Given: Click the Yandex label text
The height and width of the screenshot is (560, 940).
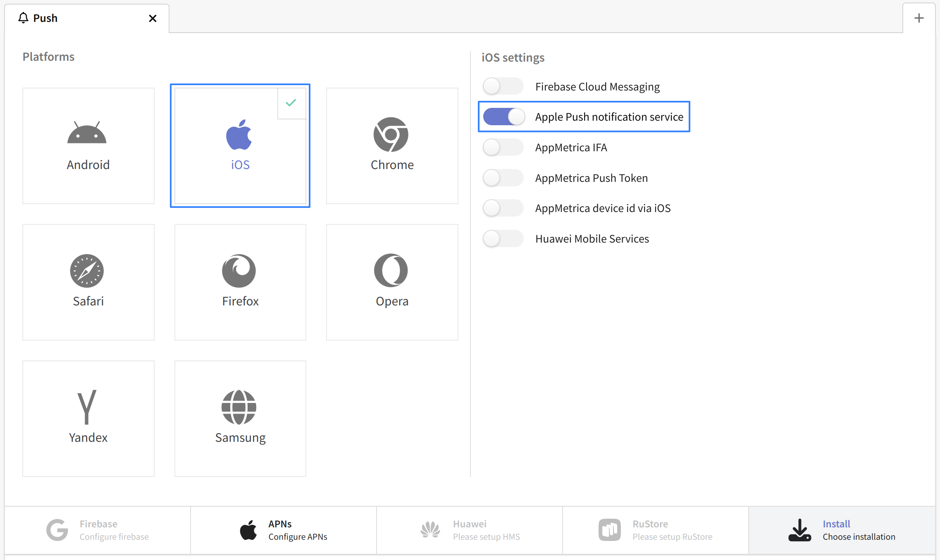Looking at the screenshot, I should point(88,437).
